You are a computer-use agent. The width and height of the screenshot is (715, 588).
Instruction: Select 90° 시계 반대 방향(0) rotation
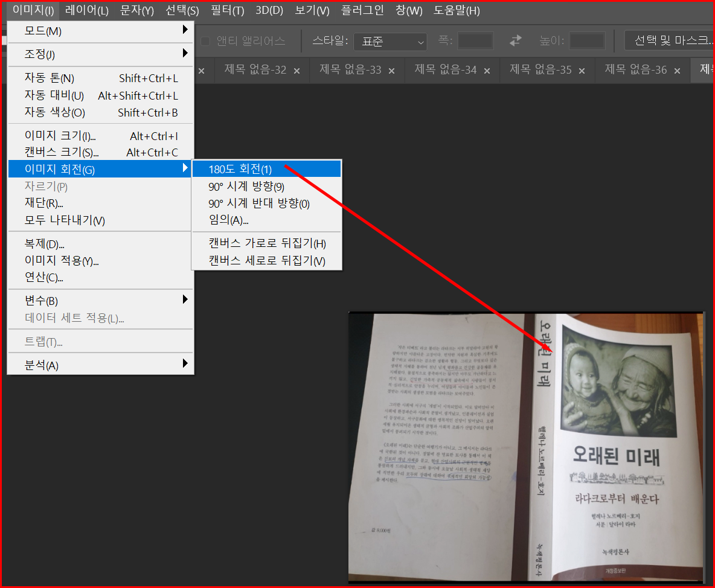pyautogui.click(x=267, y=203)
